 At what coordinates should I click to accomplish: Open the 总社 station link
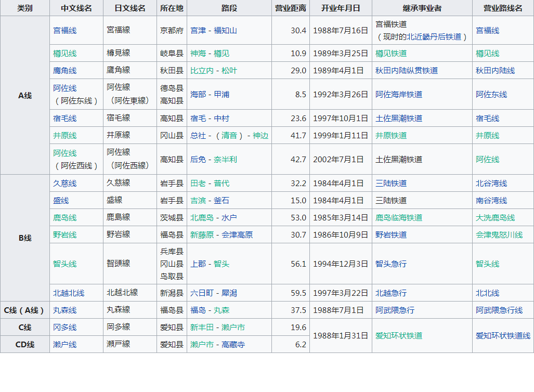pos(198,136)
